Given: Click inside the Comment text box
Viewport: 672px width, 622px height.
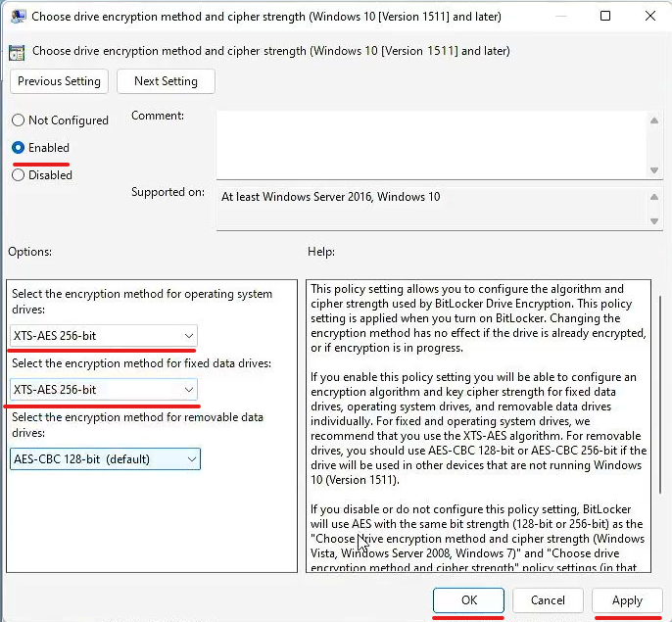Looking at the screenshot, I should (432, 145).
